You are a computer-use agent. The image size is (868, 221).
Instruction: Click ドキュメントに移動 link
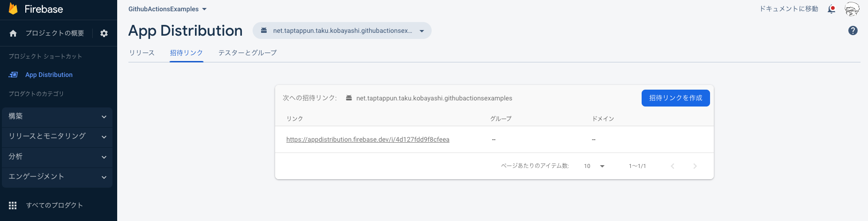tap(789, 9)
